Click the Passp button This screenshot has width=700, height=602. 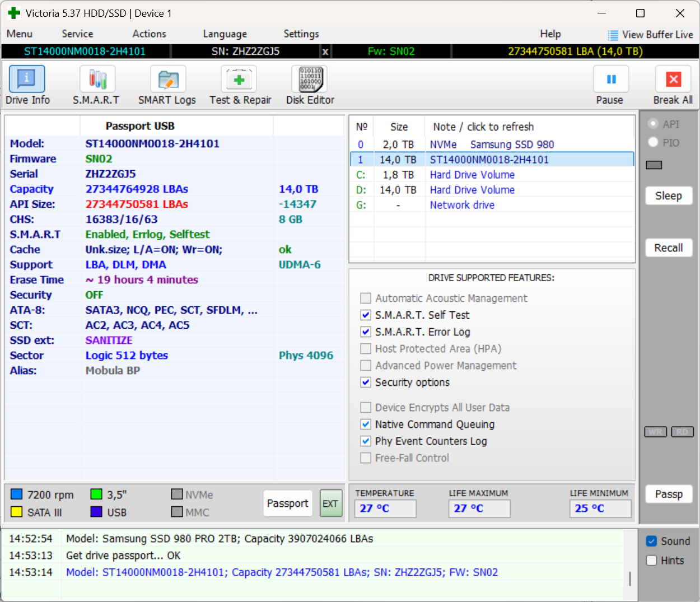669,494
